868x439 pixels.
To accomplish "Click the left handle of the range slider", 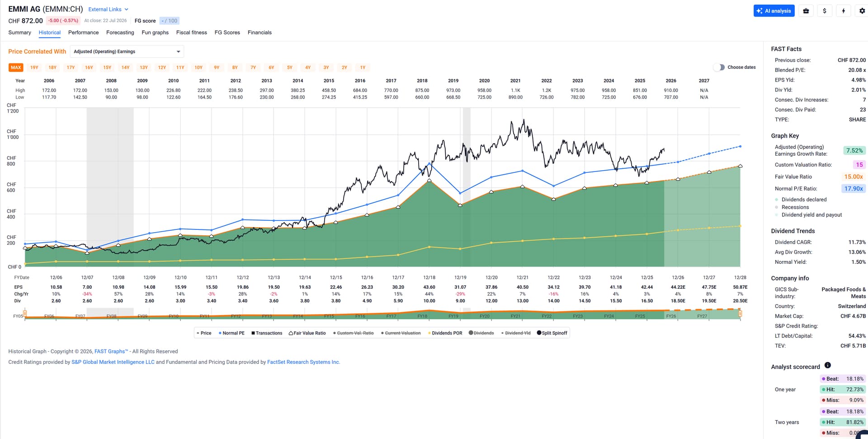I will [25, 313].
